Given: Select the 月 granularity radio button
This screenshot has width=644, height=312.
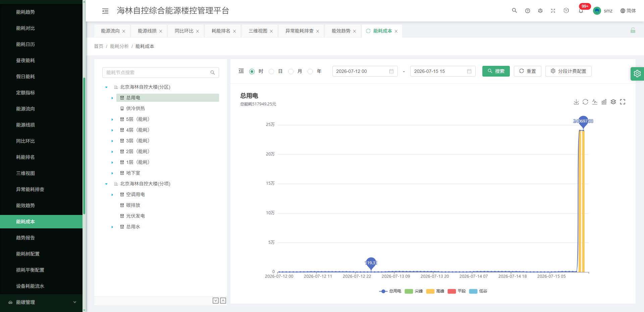Looking at the screenshot, I should (x=291, y=72).
